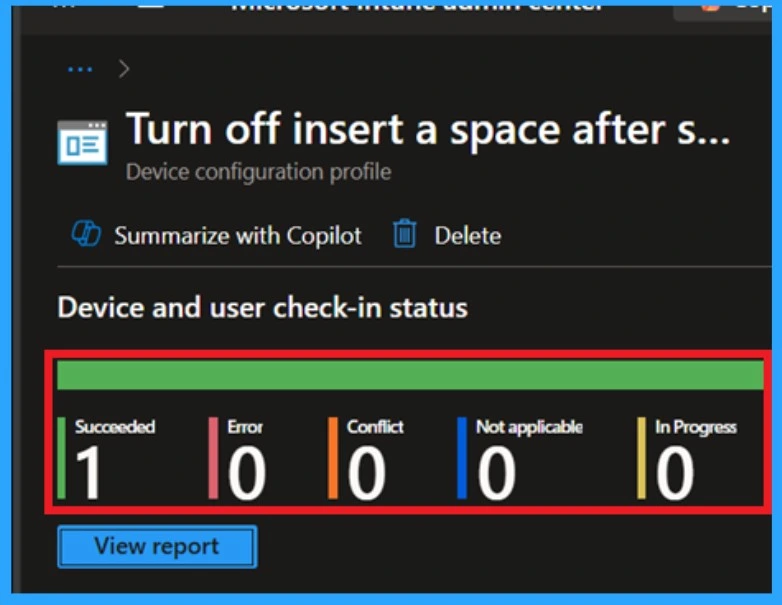Click the yellow In Progress marker
Screen dimensions: 782x605
(x=642, y=457)
